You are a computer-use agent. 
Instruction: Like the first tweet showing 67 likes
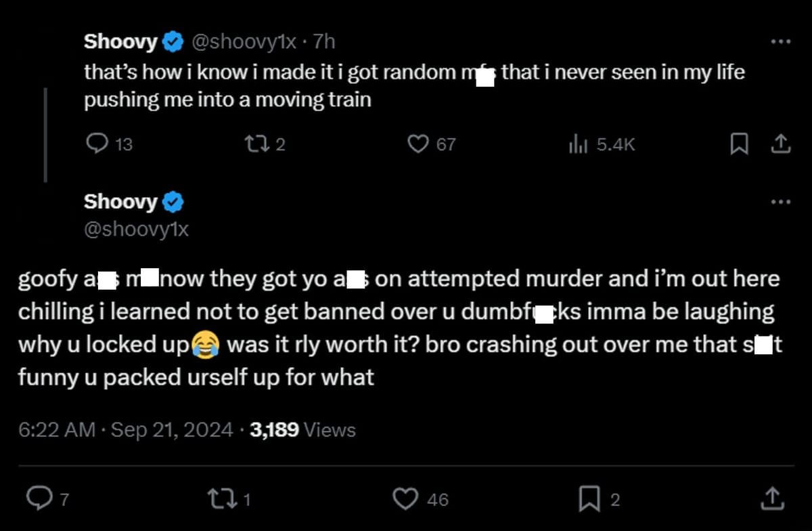[x=419, y=144]
